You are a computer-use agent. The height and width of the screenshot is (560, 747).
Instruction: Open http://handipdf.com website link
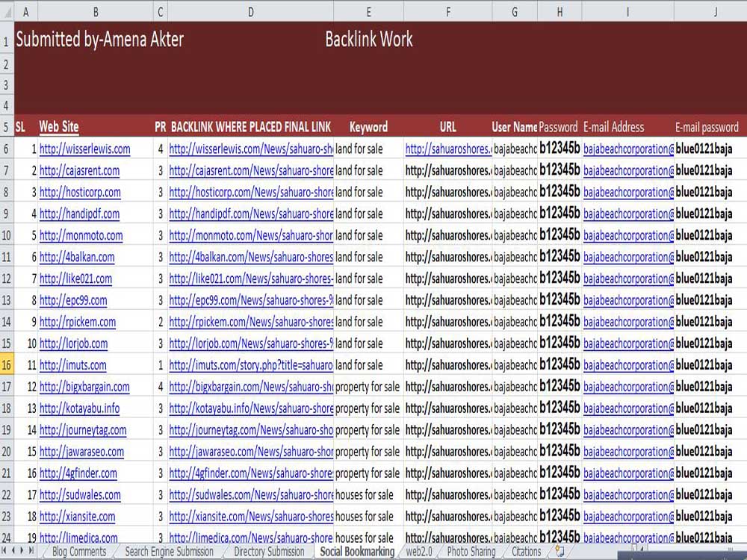point(79,214)
